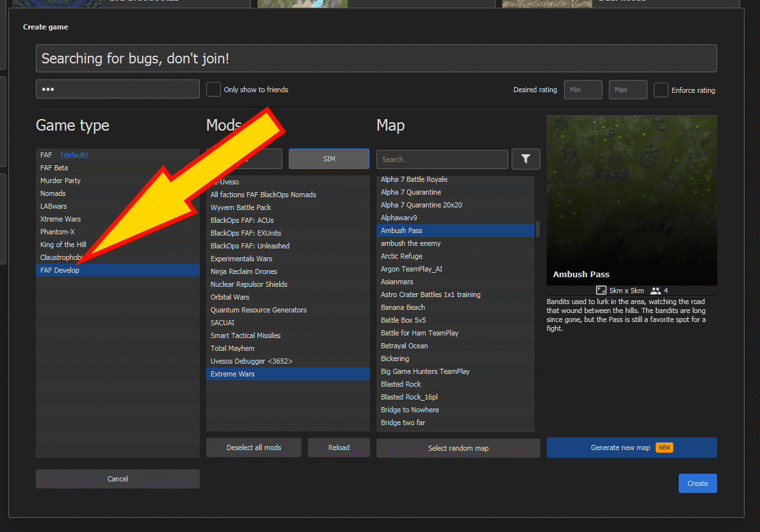
Task: Choose 'ambush the enemy' map
Action: click(x=455, y=244)
